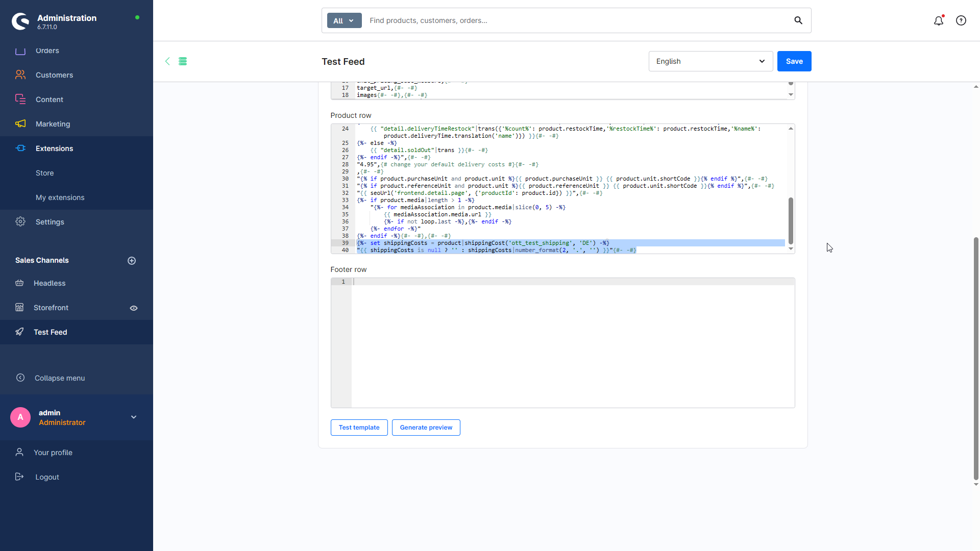Screen dimensions: 980x551
Task: Open the help question mark icon
Action: click(x=961, y=21)
